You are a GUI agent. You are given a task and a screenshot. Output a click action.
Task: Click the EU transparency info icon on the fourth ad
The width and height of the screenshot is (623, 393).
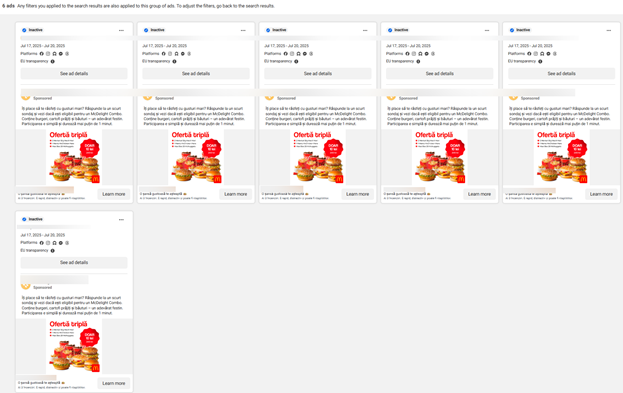point(418,62)
